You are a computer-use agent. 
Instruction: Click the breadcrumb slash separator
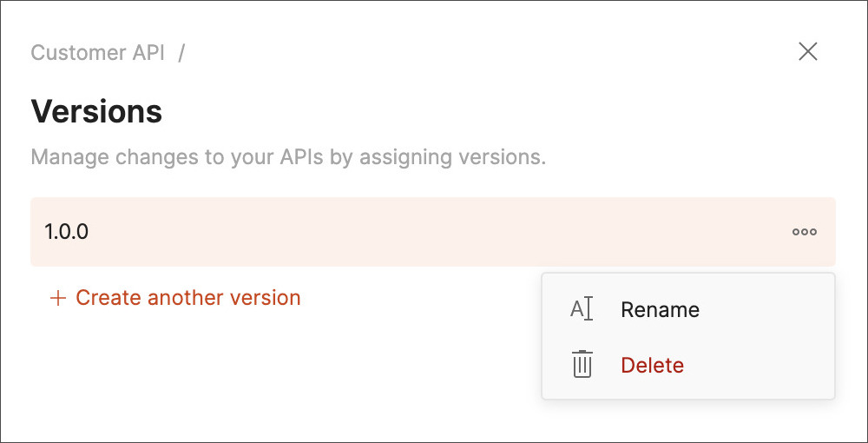[x=181, y=53]
